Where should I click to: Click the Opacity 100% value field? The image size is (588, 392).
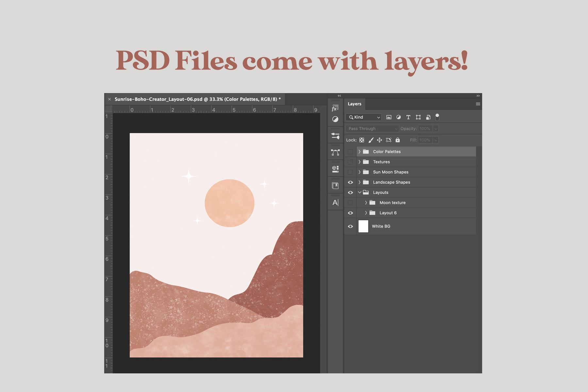click(x=425, y=129)
